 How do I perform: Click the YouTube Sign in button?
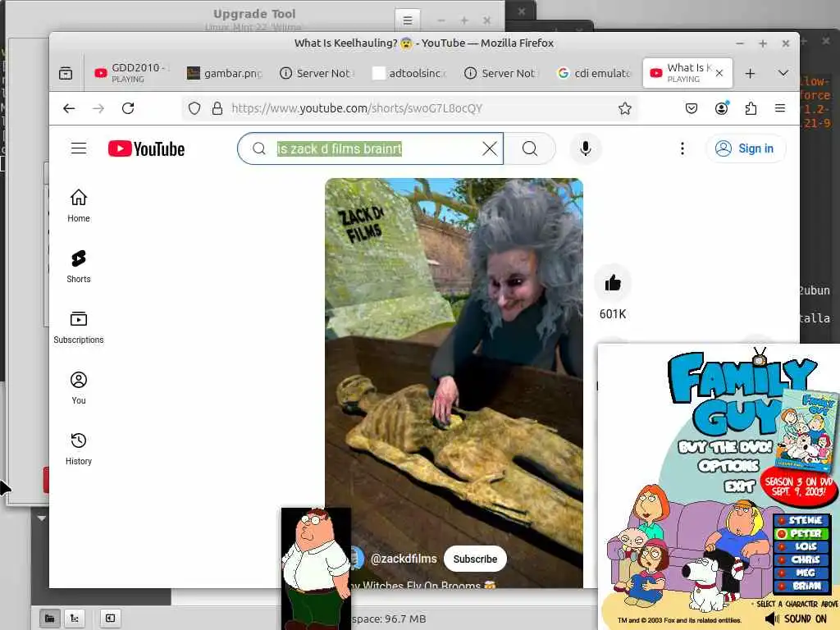(745, 148)
